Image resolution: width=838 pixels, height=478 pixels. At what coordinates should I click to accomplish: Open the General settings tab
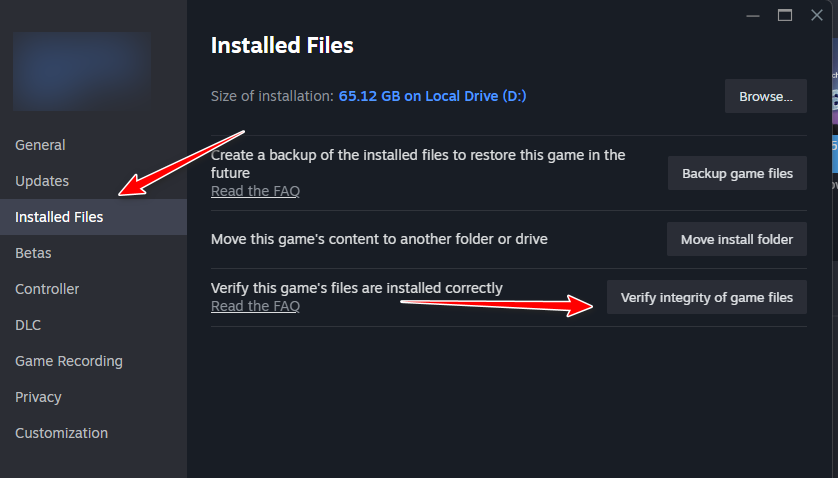point(40,145)
